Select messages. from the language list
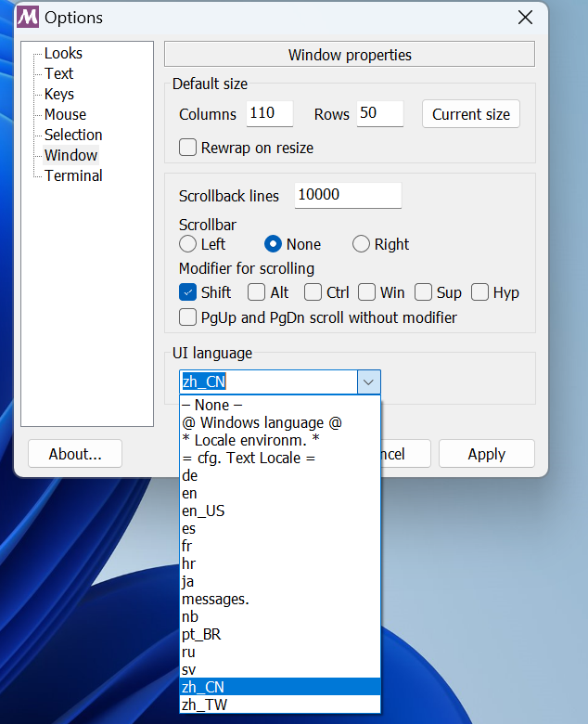This screenshot has width=588, height=724. coord(280,599)
